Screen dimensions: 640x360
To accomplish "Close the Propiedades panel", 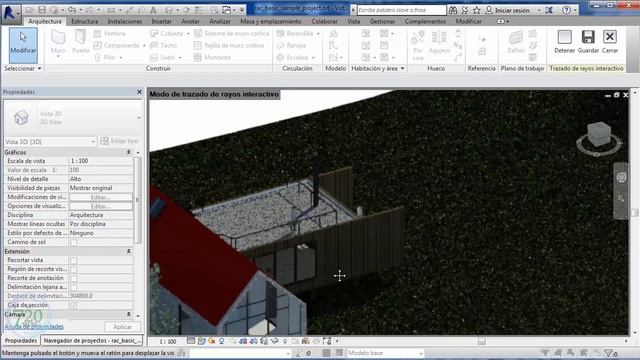I will [x=139, y=92].
